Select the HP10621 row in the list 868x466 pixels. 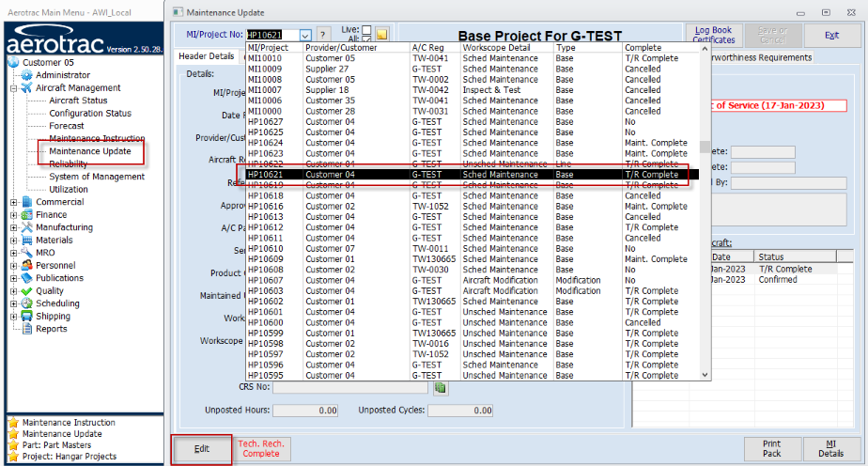[473, 175]
